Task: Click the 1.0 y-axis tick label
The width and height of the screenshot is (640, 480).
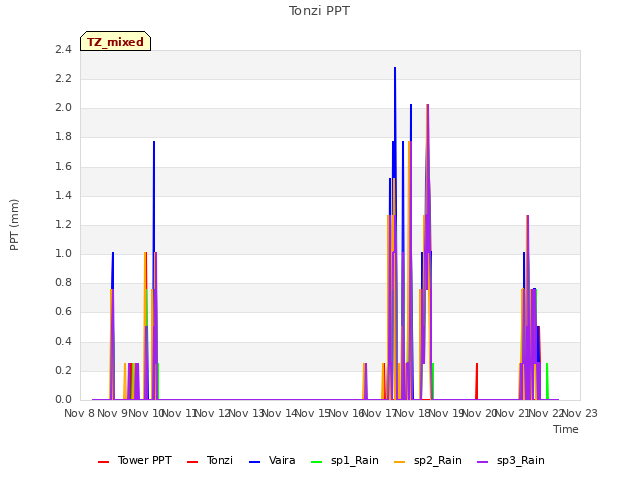Action: click(x=63, y=253)
